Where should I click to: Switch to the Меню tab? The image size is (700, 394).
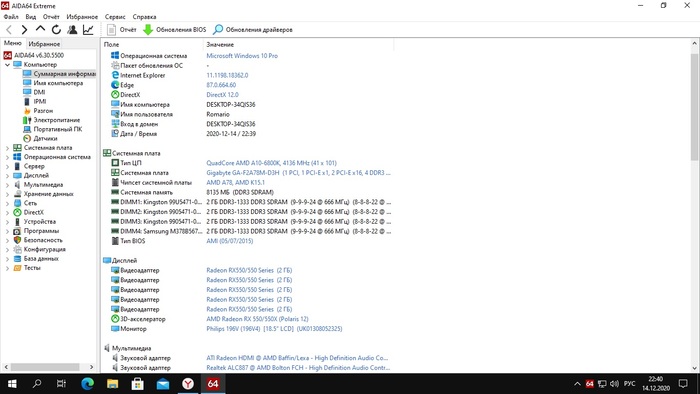click(12, 43)
